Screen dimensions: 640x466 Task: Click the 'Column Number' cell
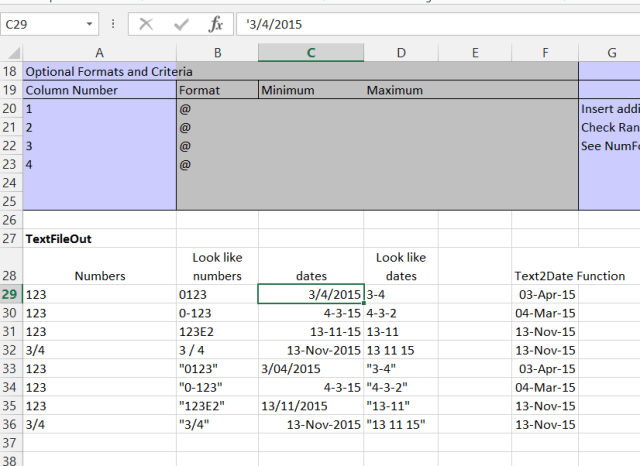tap(100, 90)
